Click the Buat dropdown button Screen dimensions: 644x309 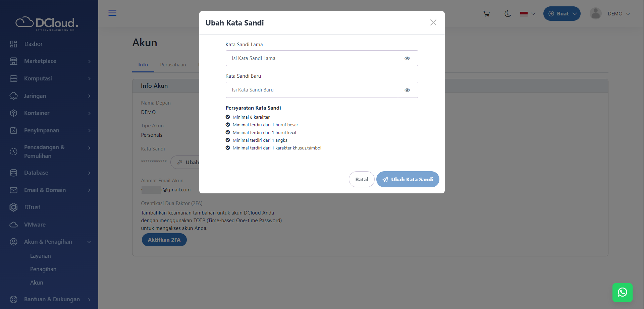[x=561, y=13]
